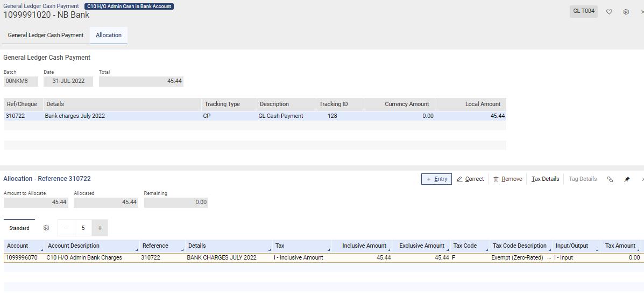Open the Details column header menu
Screen dimensions: 644x301
[x=270, y=250]
